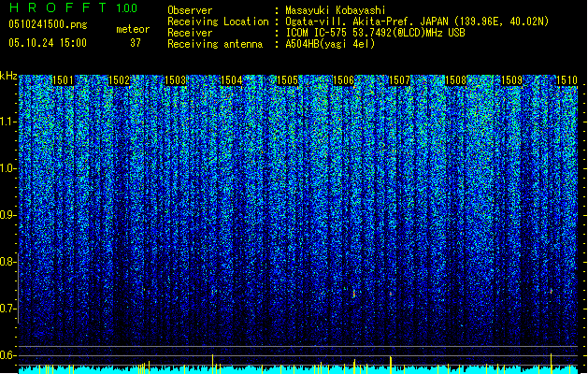Click the 1506 time marker
Viewport: 588px width, 374px height.
pyautogui.click(x=343, y=80)
